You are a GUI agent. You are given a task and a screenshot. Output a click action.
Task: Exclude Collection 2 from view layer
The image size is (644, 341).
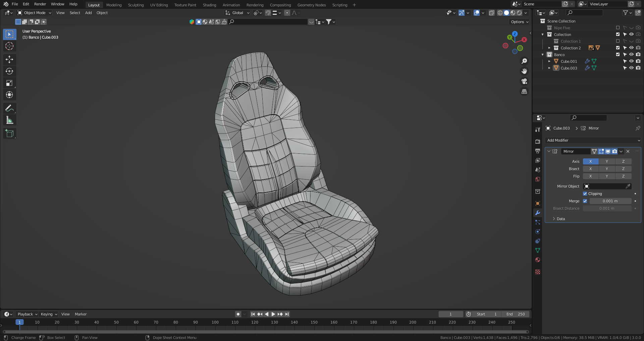point(618,48)
